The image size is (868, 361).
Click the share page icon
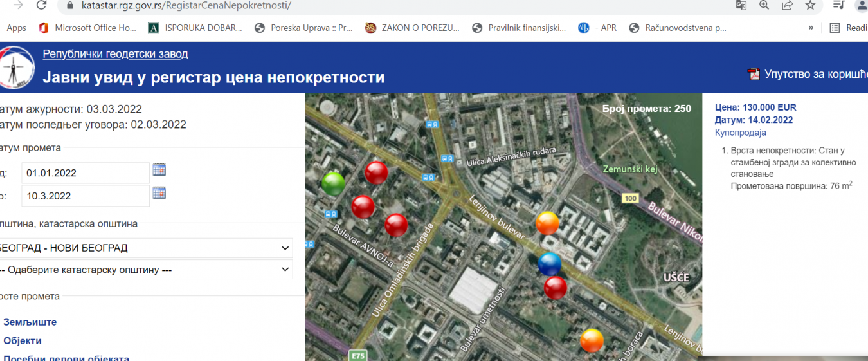[787, 6]
